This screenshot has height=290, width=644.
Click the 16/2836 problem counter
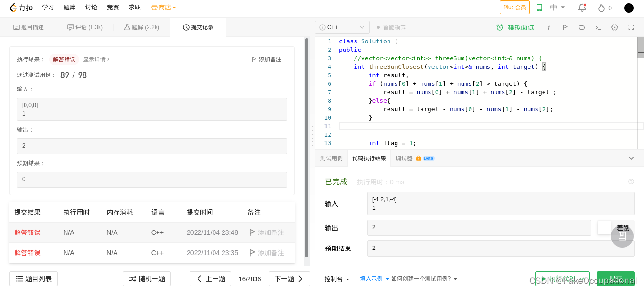(x=250, y=279)
